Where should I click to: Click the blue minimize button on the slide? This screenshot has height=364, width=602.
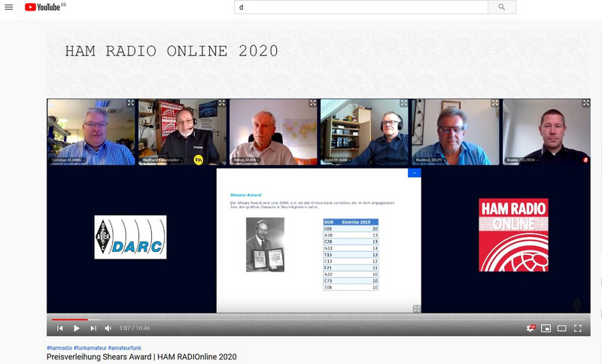(415, 173)
